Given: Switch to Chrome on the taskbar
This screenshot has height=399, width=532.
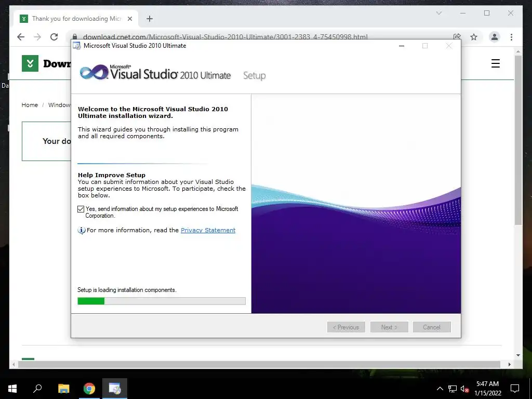Looking at the screenshot, I should 89,389.
